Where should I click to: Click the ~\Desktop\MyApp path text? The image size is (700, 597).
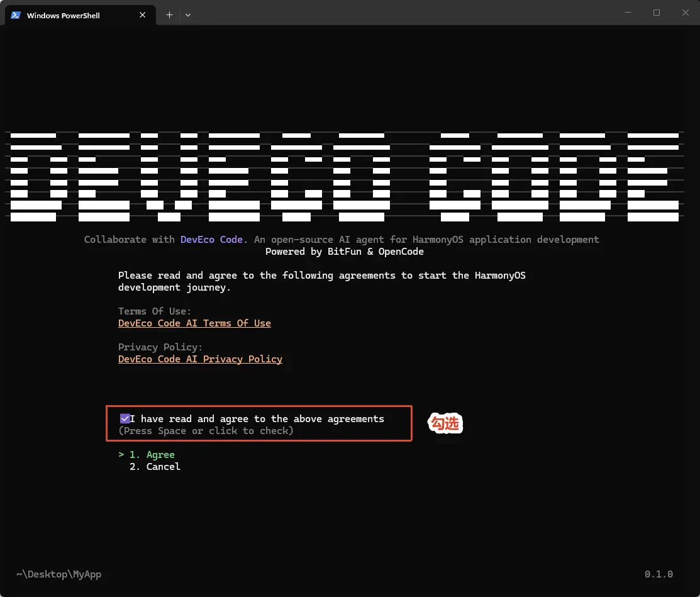click(x=59, y=574)
